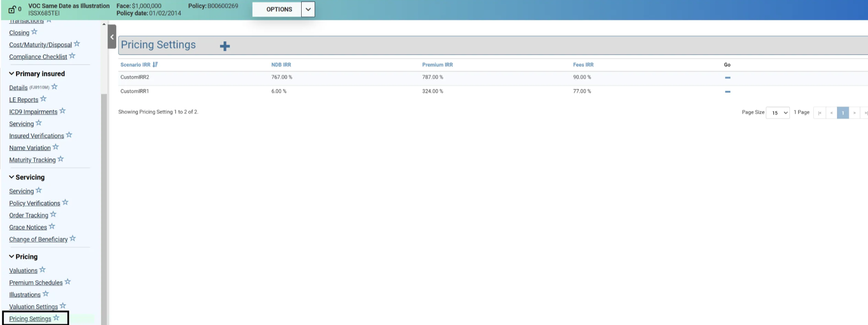Viewport: 868px width, 325px height.
Task: Collapse the sidebar with the arrow handle
Action: click(112, 37)
